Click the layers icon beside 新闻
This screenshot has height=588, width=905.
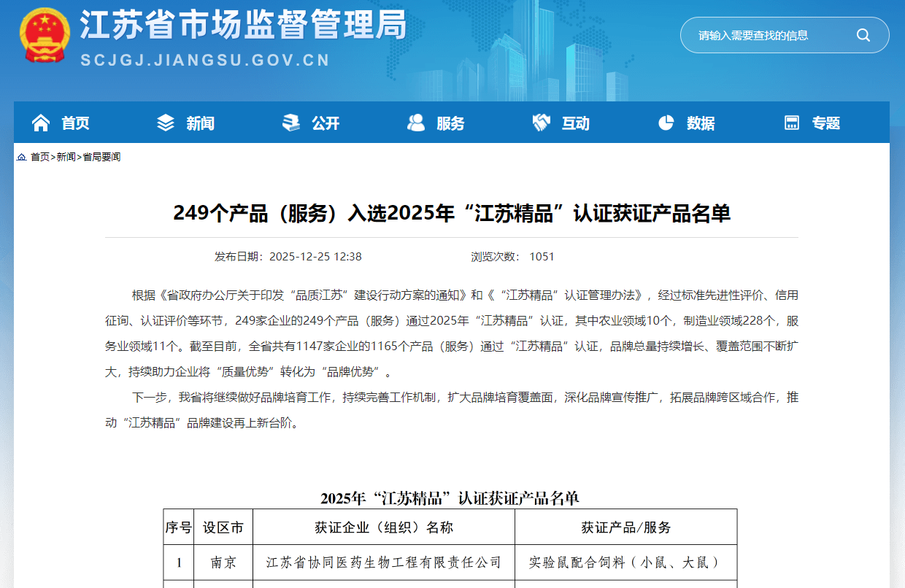pyautogui.click(x=166, y=123)
